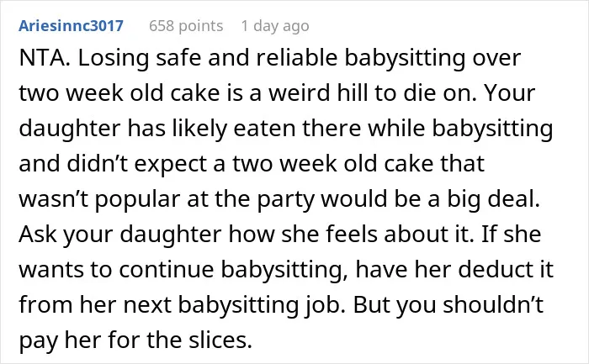Click the 658 points score label

pyautogui.click(x=186, y=26)
